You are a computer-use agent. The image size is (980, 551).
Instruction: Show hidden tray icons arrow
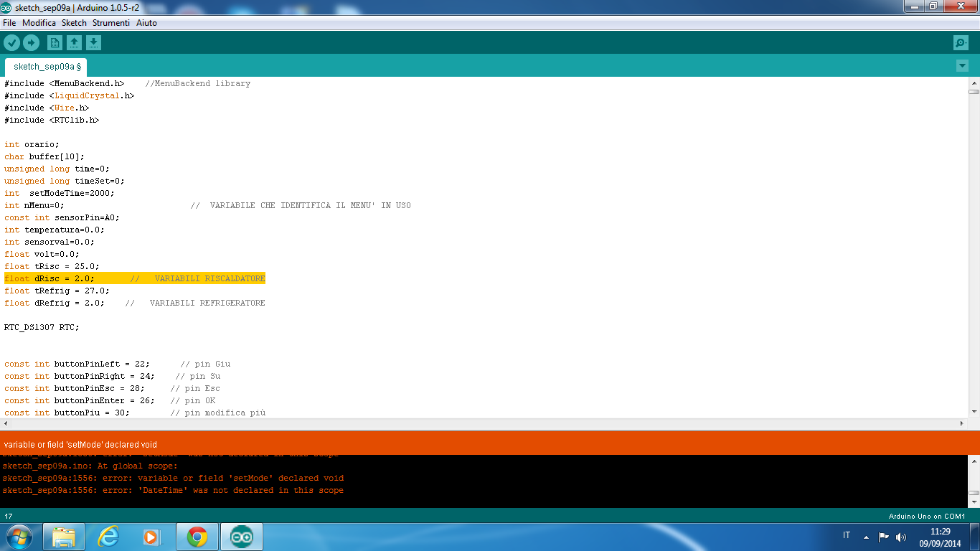(x=866, y=537)
